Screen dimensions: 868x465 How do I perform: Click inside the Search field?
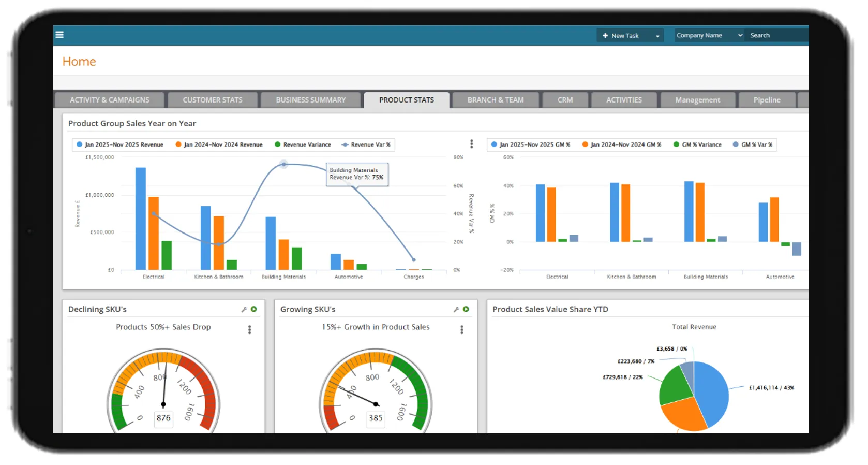tap(777, 35)
